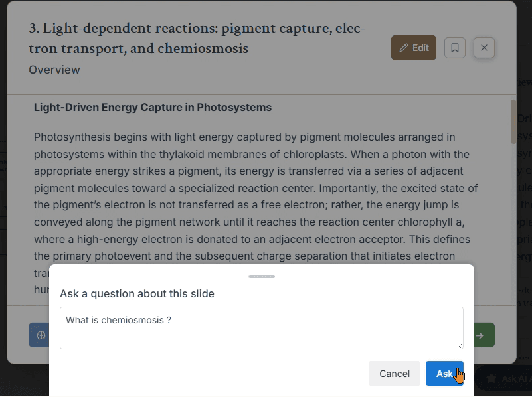Click the brain icon button on the slide
Image resolution: width=532 pixels, height=397 pixels.
(41, 335)
